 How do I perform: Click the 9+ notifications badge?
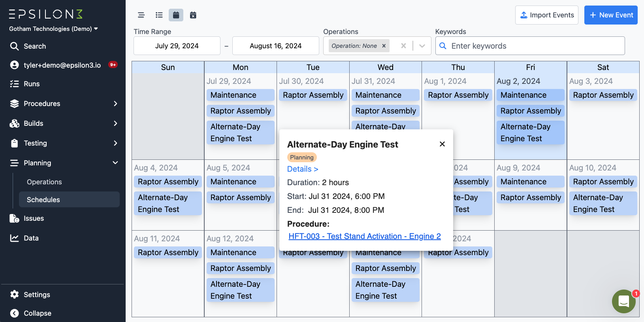[113, 64]
